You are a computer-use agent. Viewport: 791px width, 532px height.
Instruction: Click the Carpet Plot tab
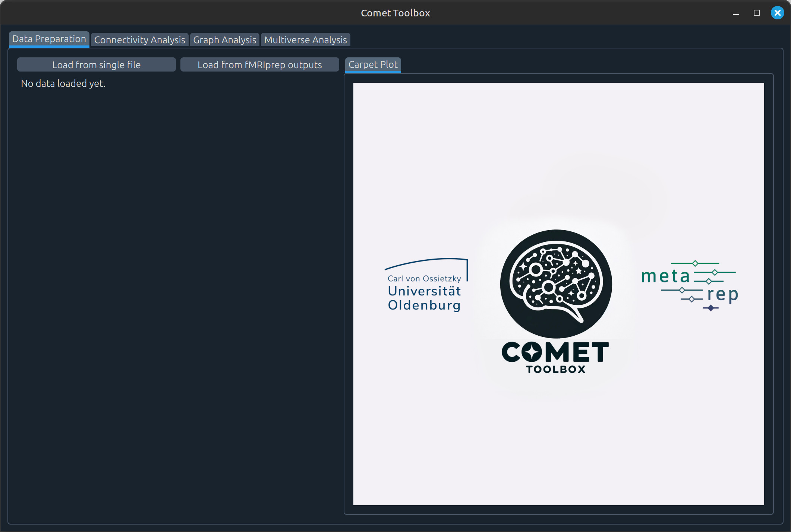click(x=373, y=65)
